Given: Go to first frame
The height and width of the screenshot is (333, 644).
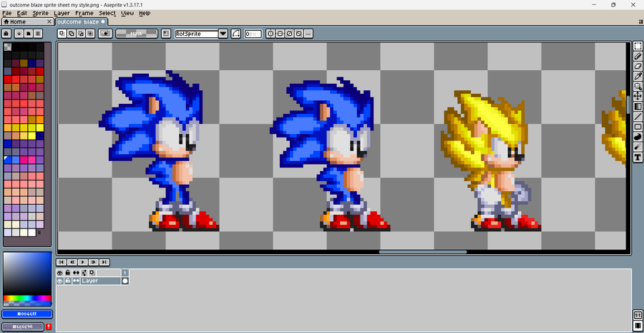Looking at the screenshot, I should pos(62,262).
